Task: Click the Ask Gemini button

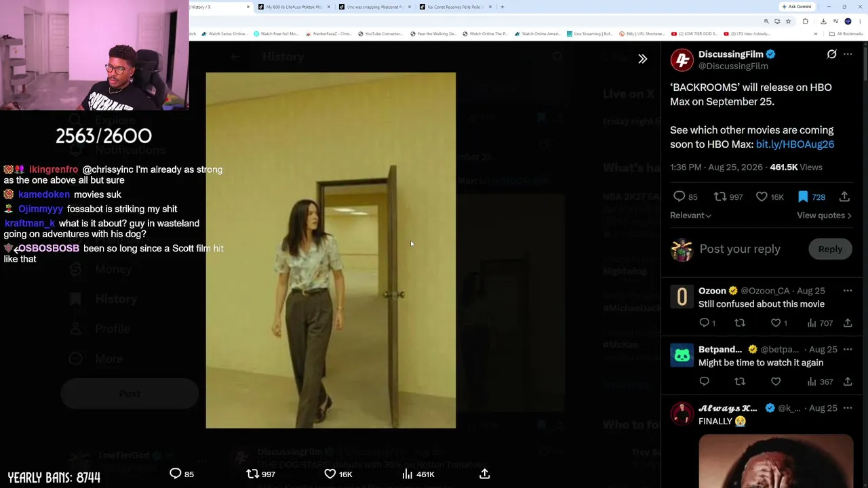Action: (x=797, y=7)
